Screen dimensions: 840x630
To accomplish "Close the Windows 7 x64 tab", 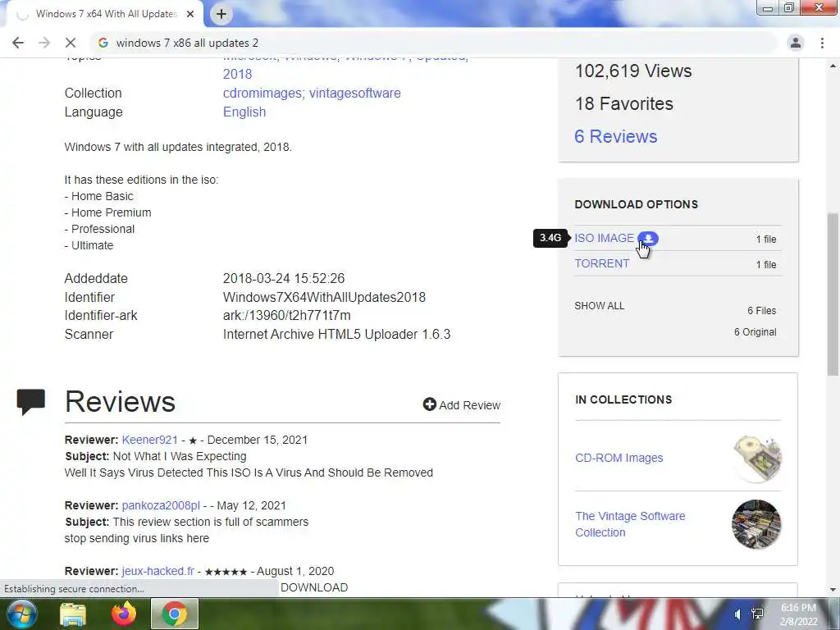I will click(x=190, y=14).
